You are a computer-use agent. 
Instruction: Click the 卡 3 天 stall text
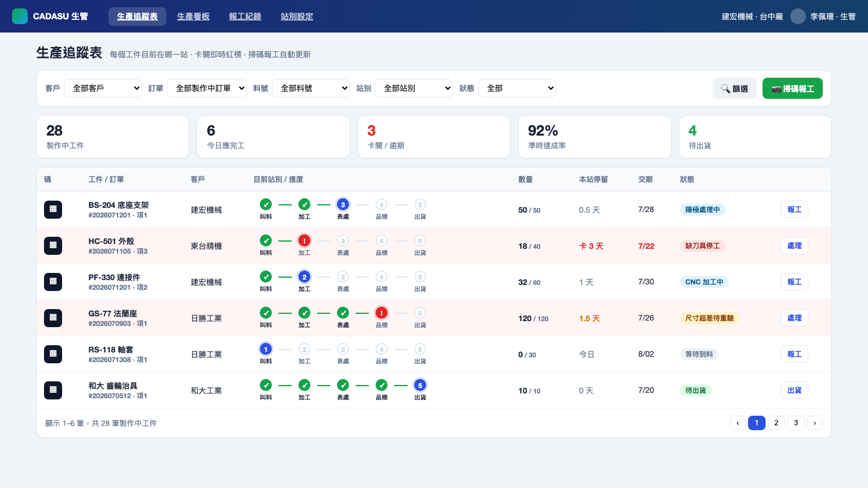(591, 246)
